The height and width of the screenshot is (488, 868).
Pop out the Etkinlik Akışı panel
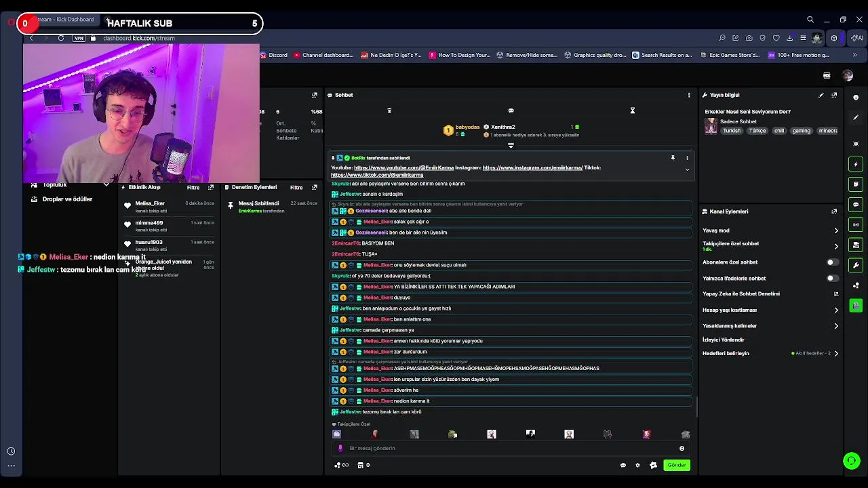(211, 187)
